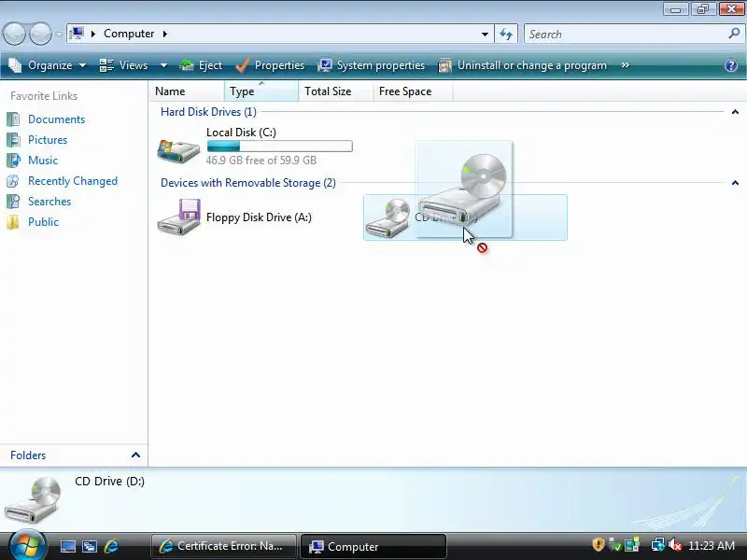Open the recent pages dropdown beside Forward
The image size is (747, 560).
tap(58, 35)
